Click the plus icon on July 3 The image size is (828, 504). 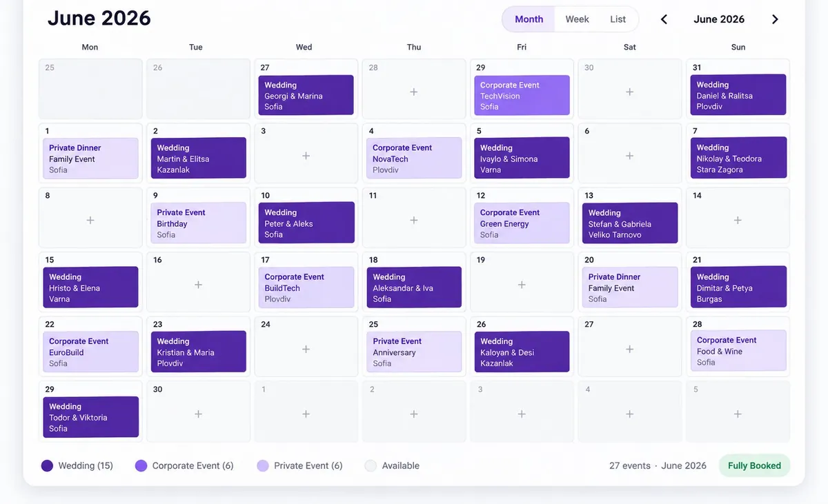coord(522,414)
